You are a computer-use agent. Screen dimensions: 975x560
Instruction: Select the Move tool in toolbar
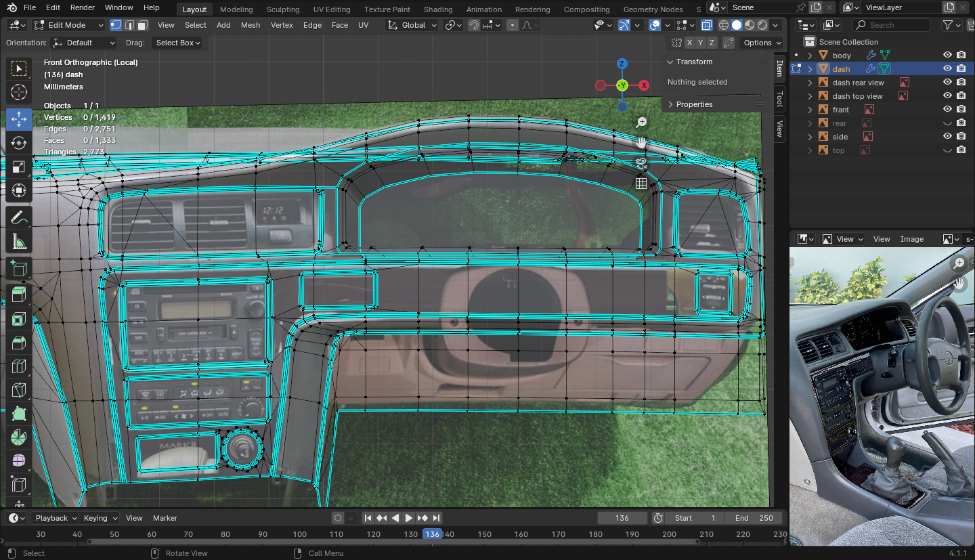point(19,119)
